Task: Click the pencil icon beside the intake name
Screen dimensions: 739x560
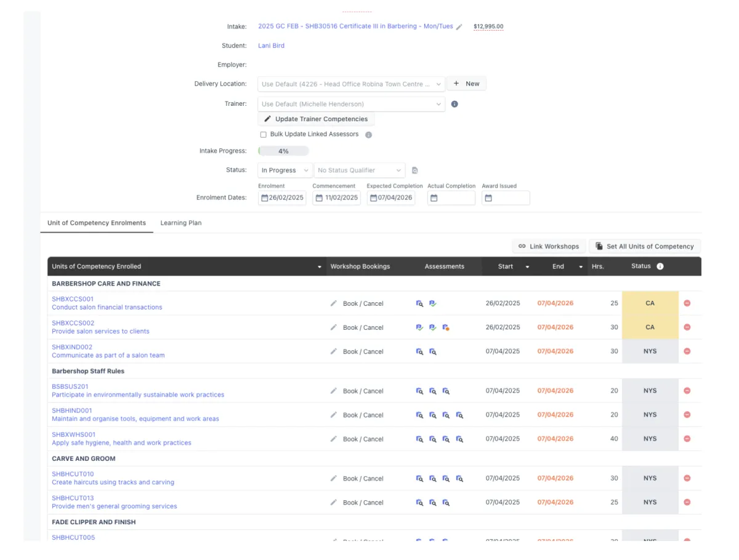Action: click(x=459, y=27)
